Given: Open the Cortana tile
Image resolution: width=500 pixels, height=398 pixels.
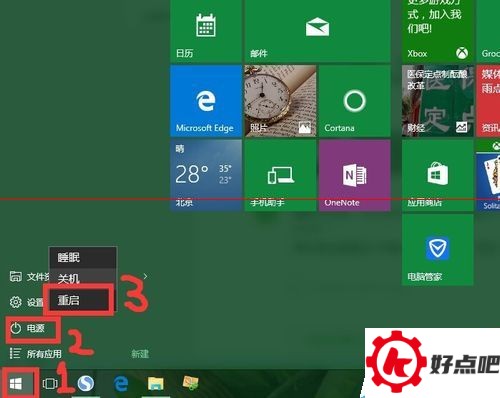Looking at the screenshot, I should tap(354, 101).
